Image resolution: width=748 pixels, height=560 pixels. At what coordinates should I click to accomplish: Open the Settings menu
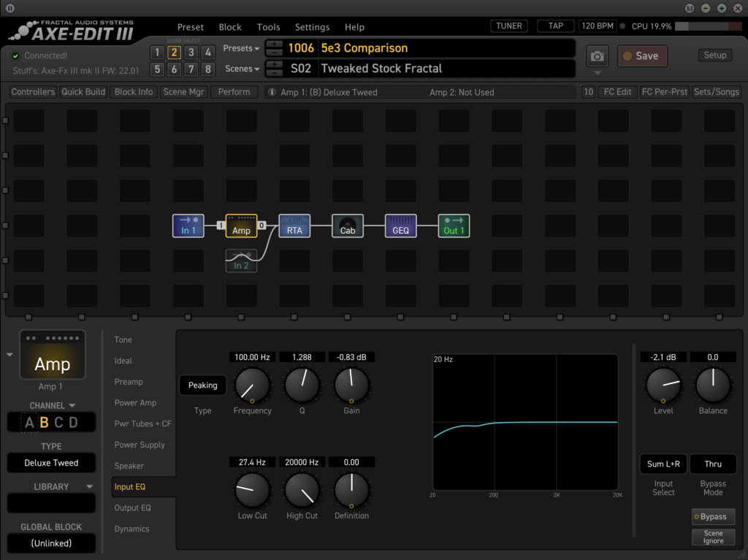[x=312, y=27]
